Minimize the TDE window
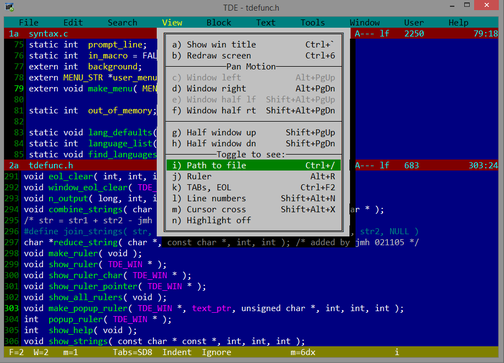The image size is (504, 363). click(452, 6)
